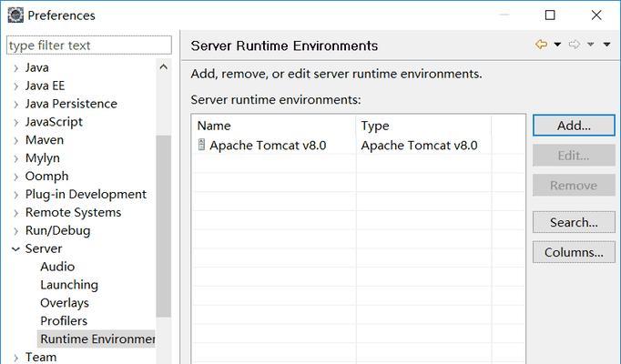
Task: Open the Launching page under Server
Action: tap(69, 285)
